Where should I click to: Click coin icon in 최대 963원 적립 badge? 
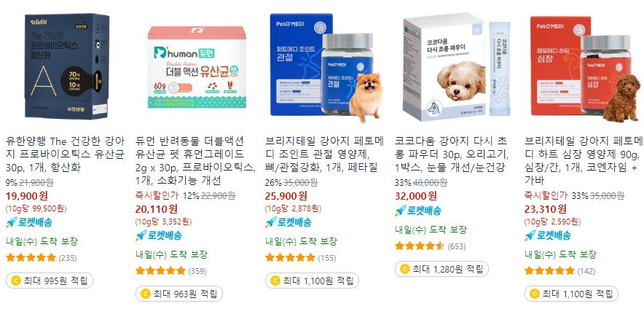[x=146, y=294]
